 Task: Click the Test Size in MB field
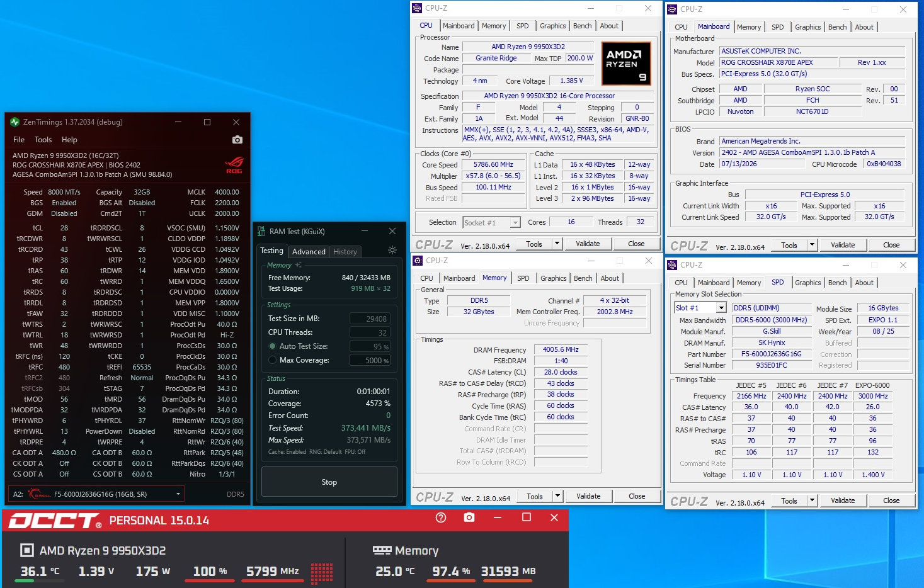pos(370,319)
